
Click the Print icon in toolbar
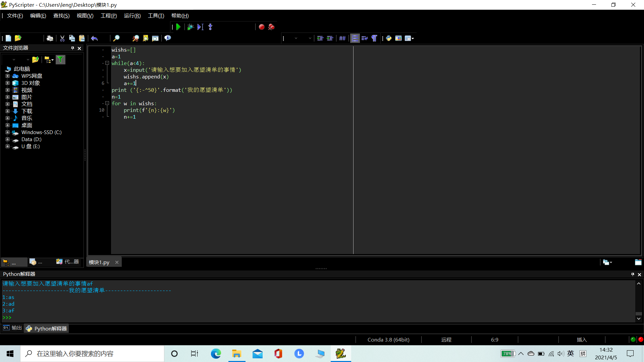pos(50,39)
